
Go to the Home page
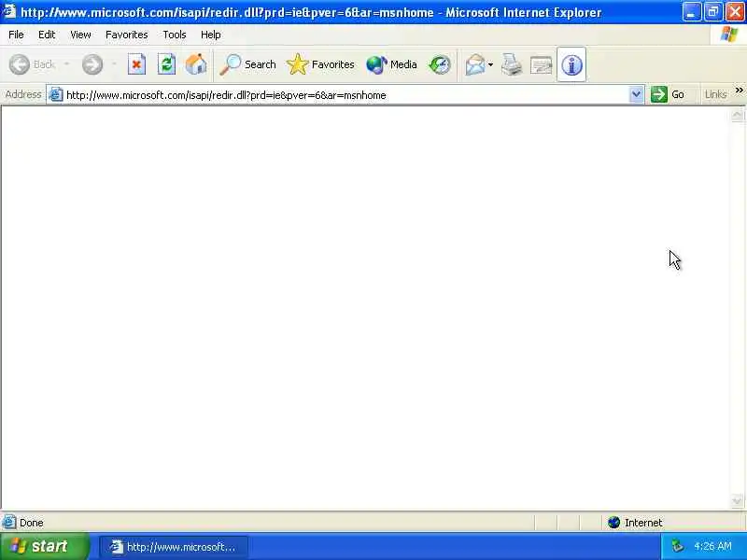pos(196,64)
